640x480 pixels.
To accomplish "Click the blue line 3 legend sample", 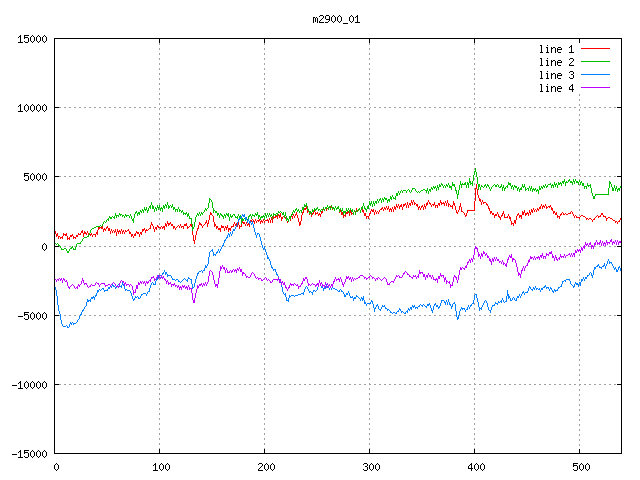I will 595,75.
